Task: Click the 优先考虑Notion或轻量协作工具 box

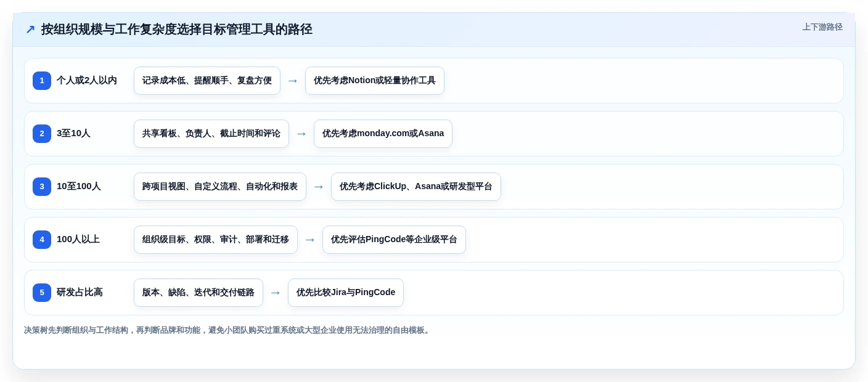Action: 375,81
